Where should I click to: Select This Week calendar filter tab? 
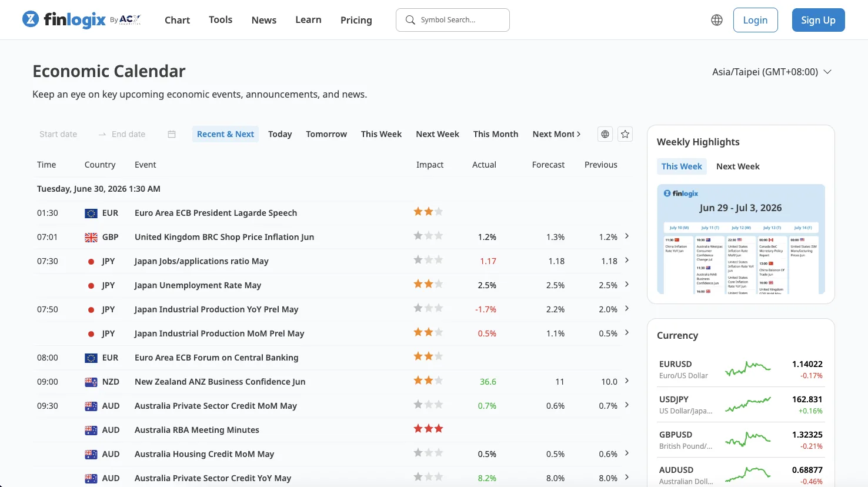pos(381,134)
